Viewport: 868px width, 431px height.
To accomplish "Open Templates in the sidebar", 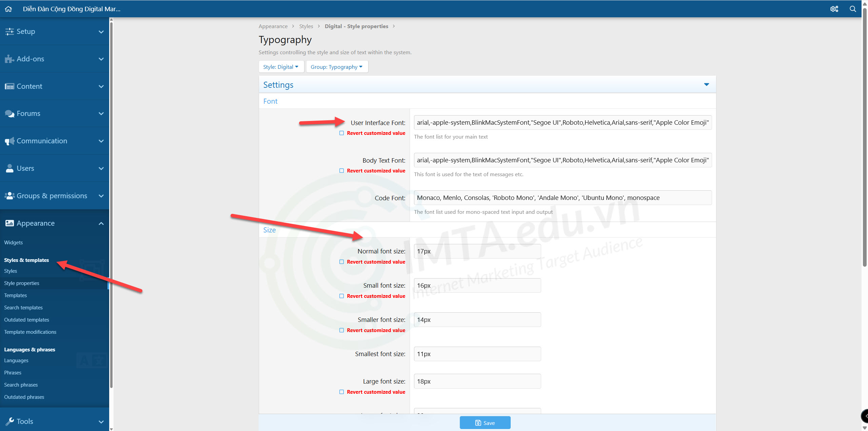I will 15,295.
